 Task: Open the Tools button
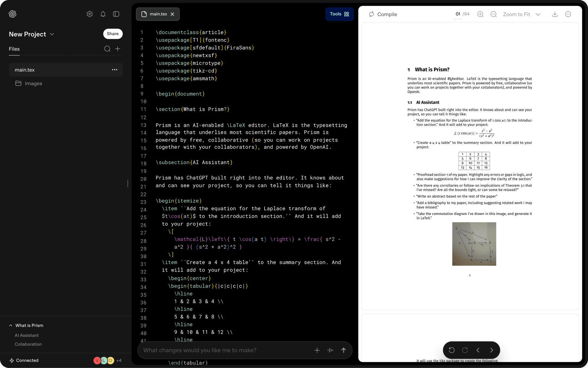[x=339, y=14]
